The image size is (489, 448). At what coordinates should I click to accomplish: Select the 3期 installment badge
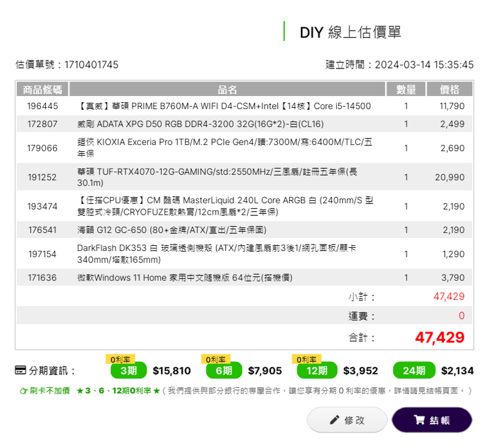click(129, 371)
